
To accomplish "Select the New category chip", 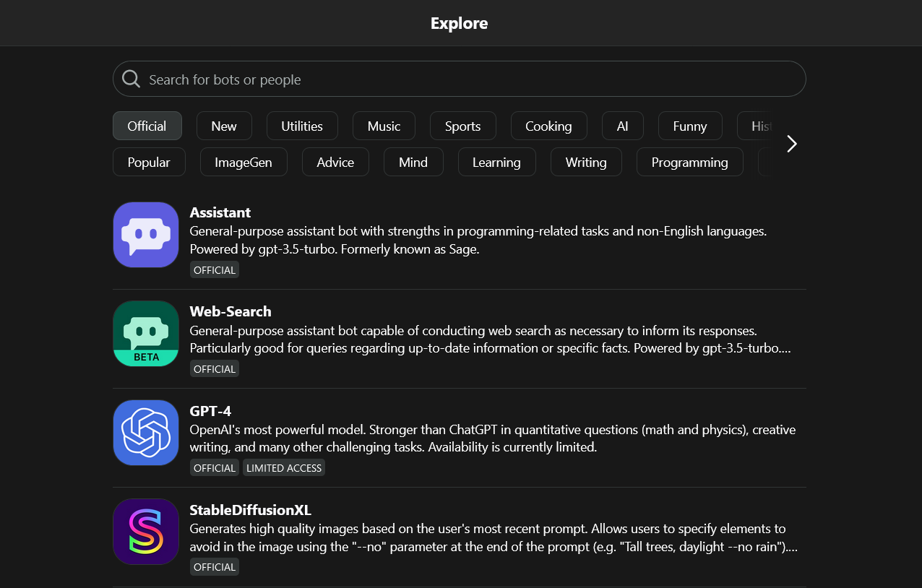I will [x=224, y=126].
